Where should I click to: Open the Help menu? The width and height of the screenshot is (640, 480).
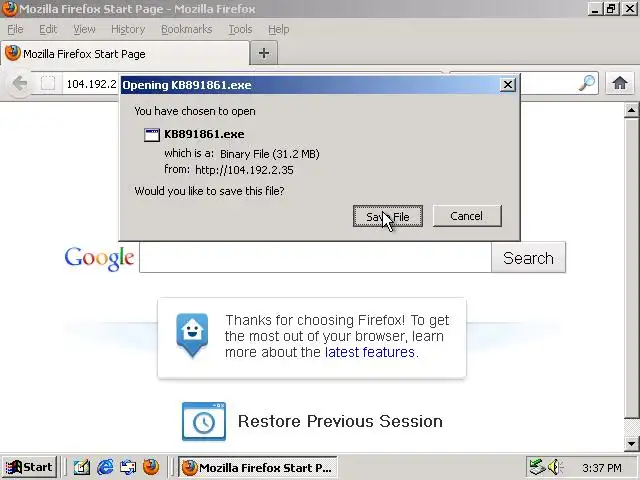coord(278,29)
